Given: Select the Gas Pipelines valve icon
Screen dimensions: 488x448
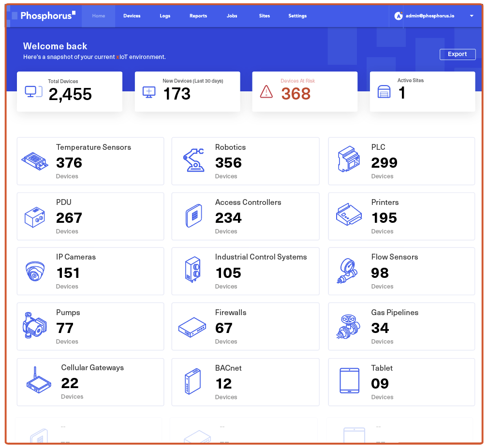Looking at the screenshot, I should (348, 327).
